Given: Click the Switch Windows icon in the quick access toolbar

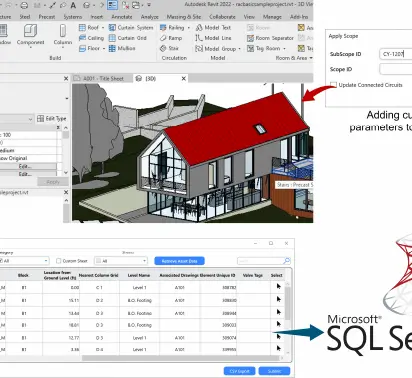Looking at the screenshot, I should click(x=136, y=5).
